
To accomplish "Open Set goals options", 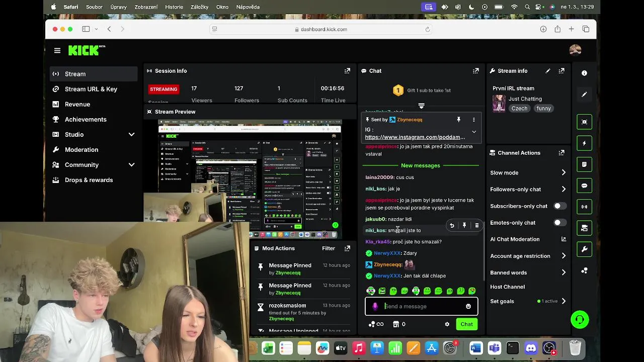I will click(x=528, y=301).
